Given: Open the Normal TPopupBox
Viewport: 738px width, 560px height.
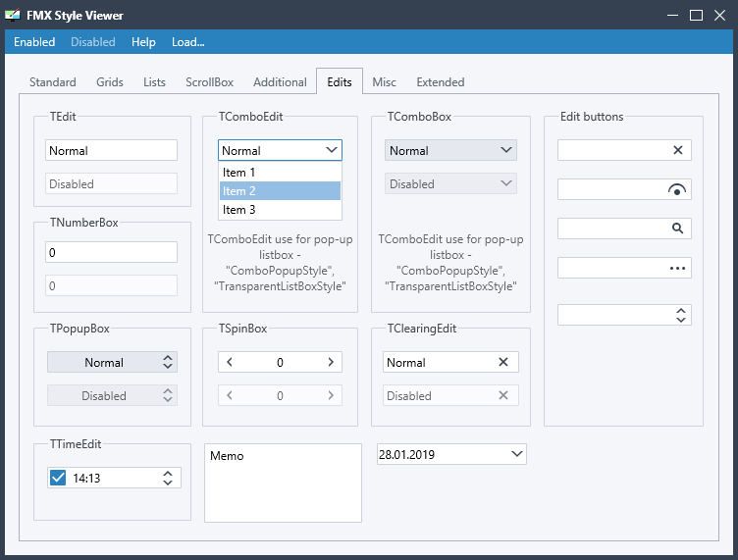Looking at the screenshot, I should [x=112, y=362].
